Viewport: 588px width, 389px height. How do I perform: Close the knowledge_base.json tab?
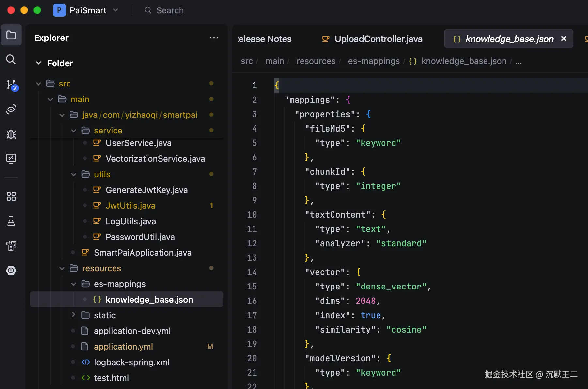[564, 39]
